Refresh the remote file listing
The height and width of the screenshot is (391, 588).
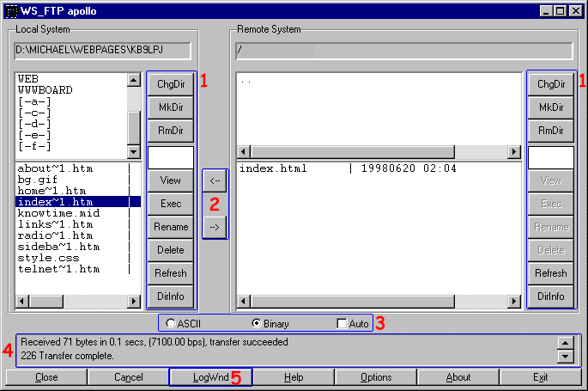(551, 273)
